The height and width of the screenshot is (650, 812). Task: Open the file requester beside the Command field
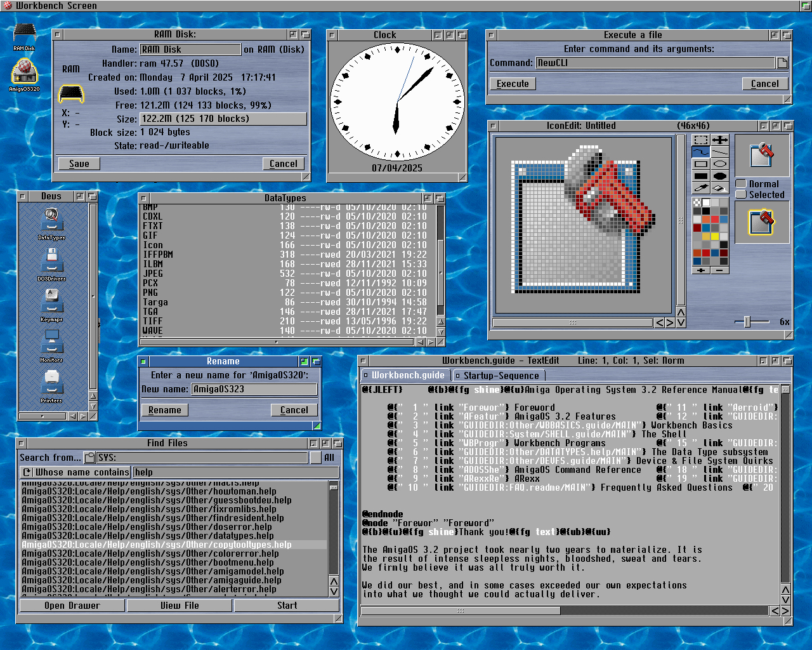pos(782,63)
